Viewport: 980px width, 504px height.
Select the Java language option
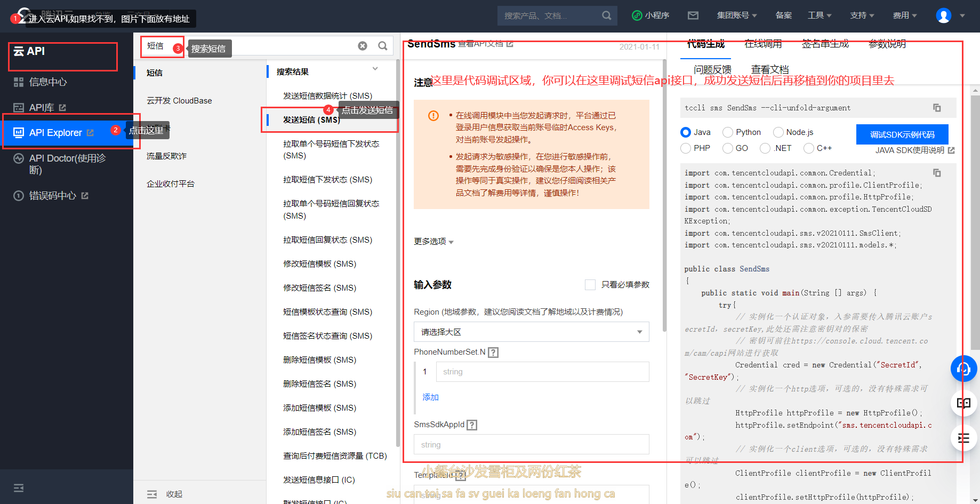[686, 132]
